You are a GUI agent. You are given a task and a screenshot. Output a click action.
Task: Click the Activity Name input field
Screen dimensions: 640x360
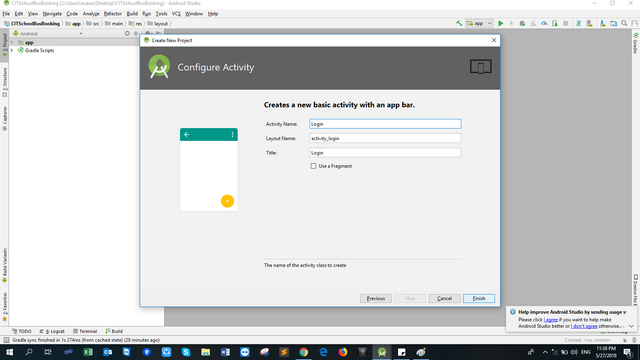[385, 124]
